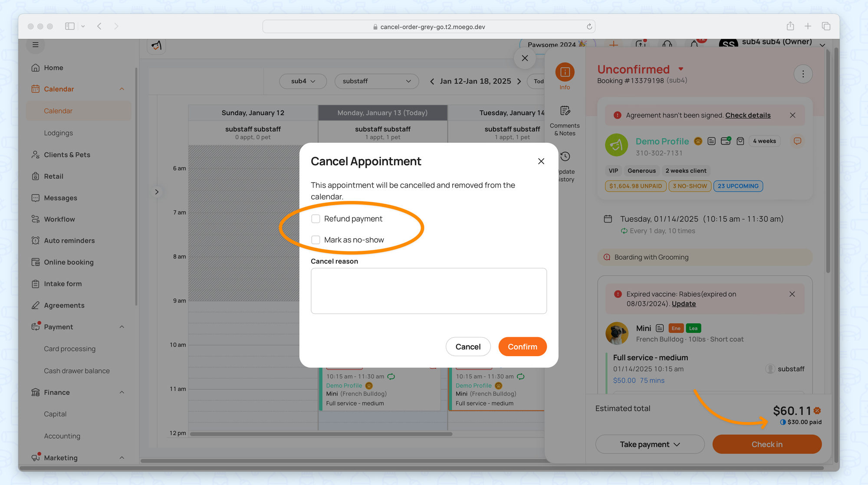
Task: Check the Refund payment checkbox
Action: tap(316, 219)
